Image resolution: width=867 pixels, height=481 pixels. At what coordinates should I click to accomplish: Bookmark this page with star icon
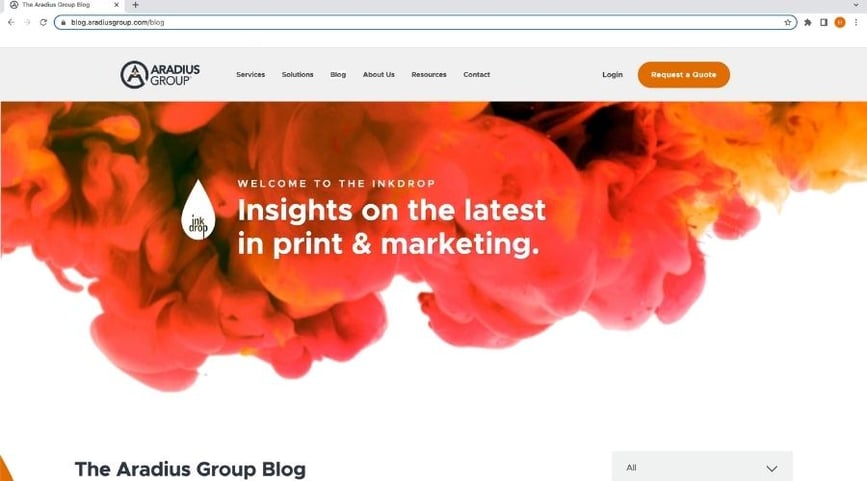point(787,23)
